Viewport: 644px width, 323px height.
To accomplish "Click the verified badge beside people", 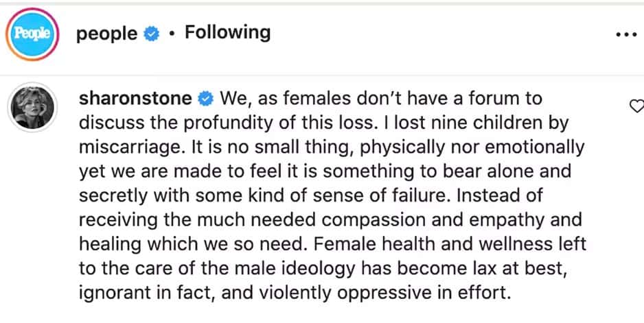I will 152,34.
